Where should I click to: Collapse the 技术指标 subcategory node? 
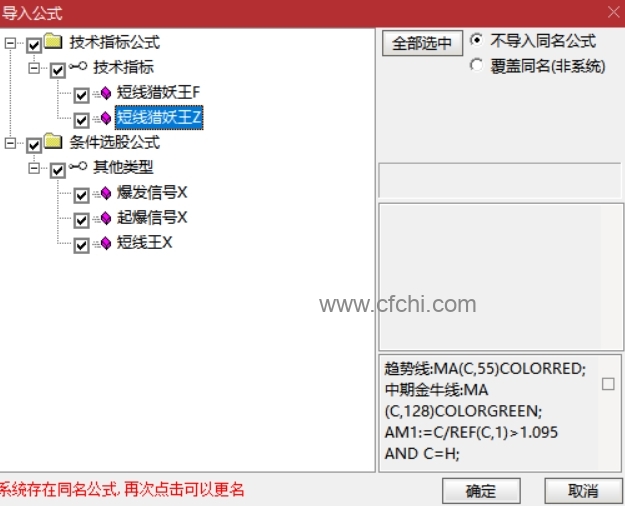coord(34,68)
